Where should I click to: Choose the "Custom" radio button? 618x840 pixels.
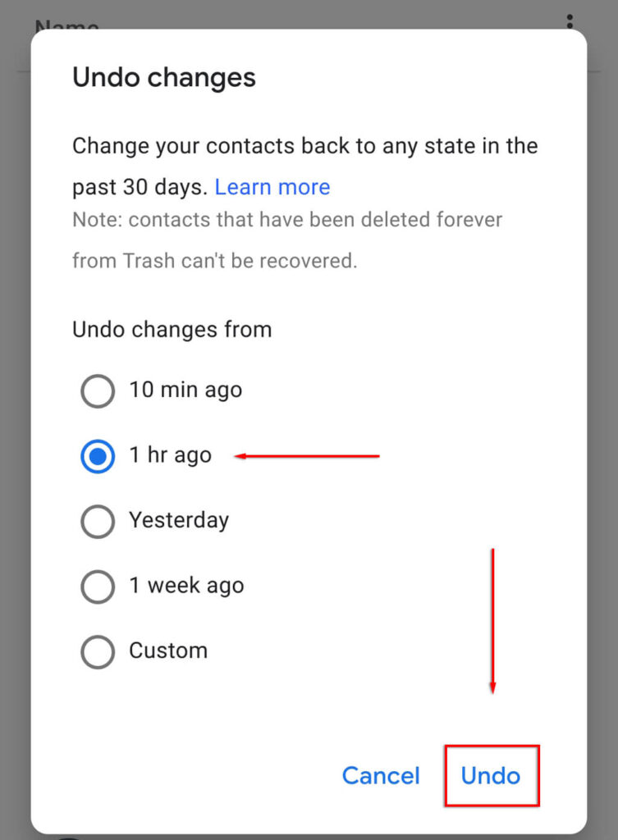pyautogui.click(x=98, y=652)
